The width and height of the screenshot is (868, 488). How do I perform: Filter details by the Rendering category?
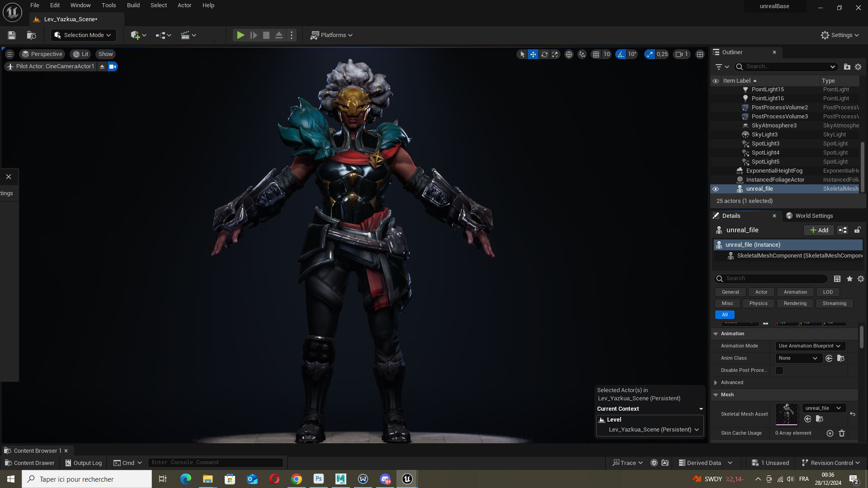click(795, 304)
